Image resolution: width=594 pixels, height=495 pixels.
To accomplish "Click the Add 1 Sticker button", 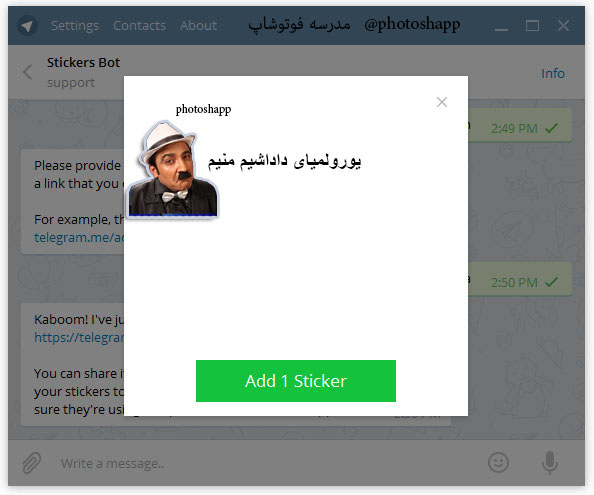I will click(x=296, y=381).
